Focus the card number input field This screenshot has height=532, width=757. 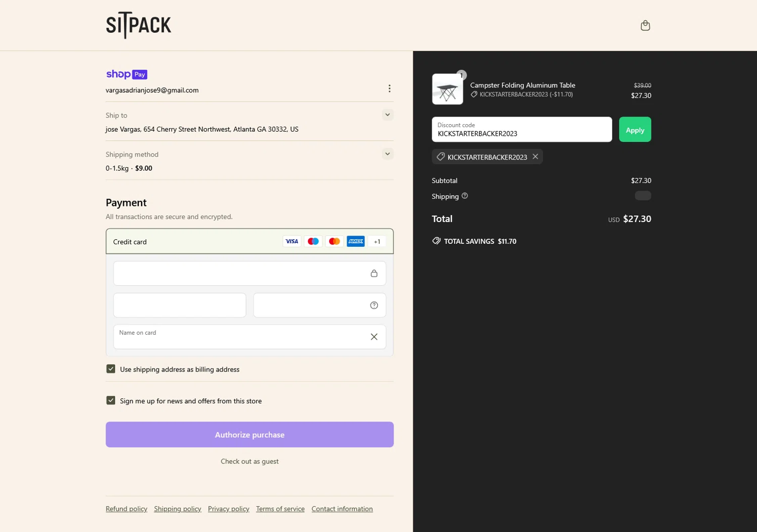click(x=249, y=274)
